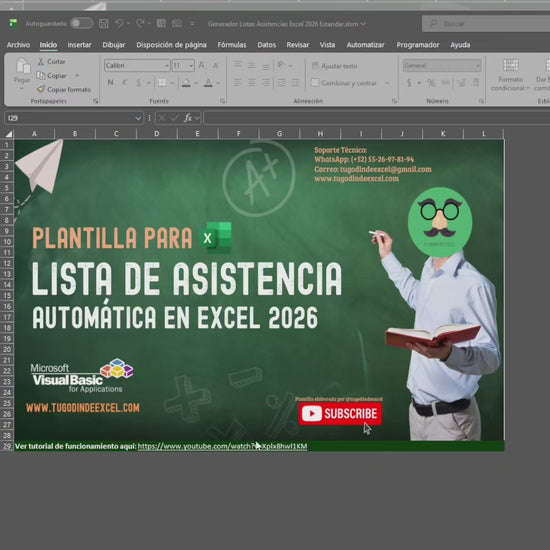
Task: Click the camera icon in quick access toolbar
Action: pyautogui.click(x=177, y=24)
